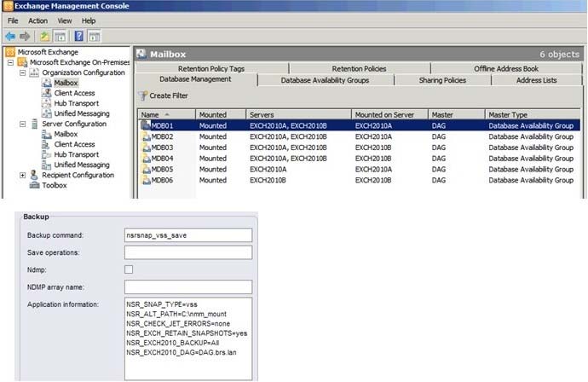Select Hub Transport under Server Configuration
This screenshot has height=382, width=588.
(x=77, y=154)
